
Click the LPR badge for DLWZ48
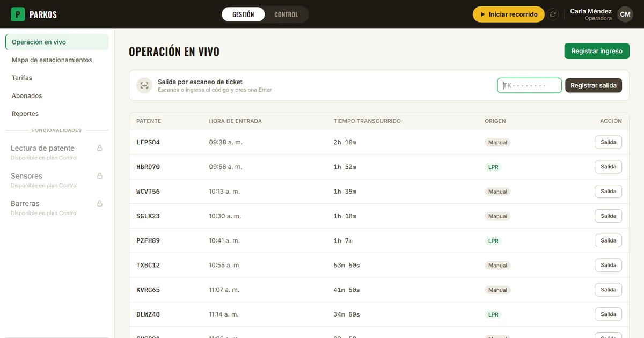493,315
